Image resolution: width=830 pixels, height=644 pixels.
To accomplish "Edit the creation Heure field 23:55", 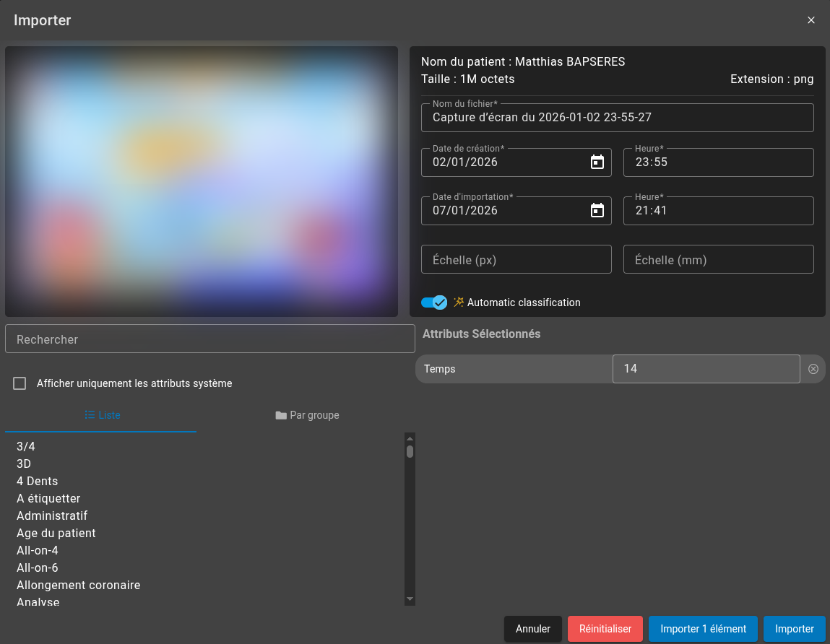I will 718,162.
